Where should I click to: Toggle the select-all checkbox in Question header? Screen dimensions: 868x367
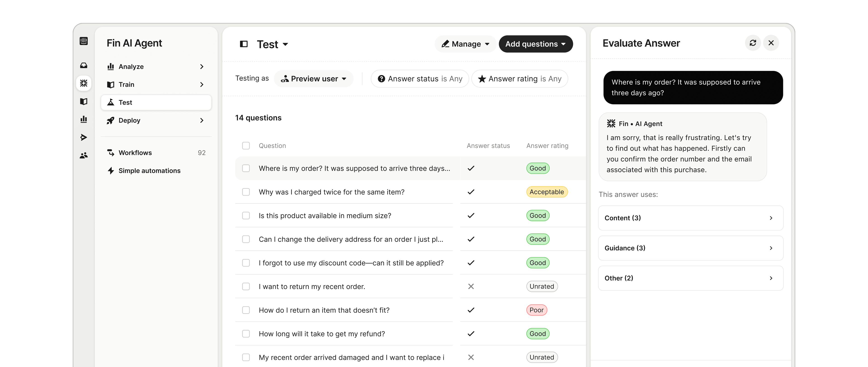246,146
